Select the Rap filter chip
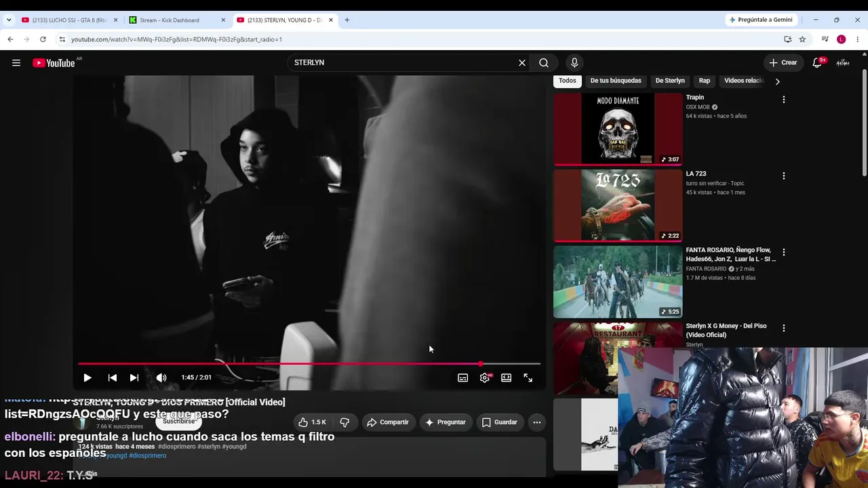The width and height of the screenshot is (868, 488). click(x=705, y=81)
